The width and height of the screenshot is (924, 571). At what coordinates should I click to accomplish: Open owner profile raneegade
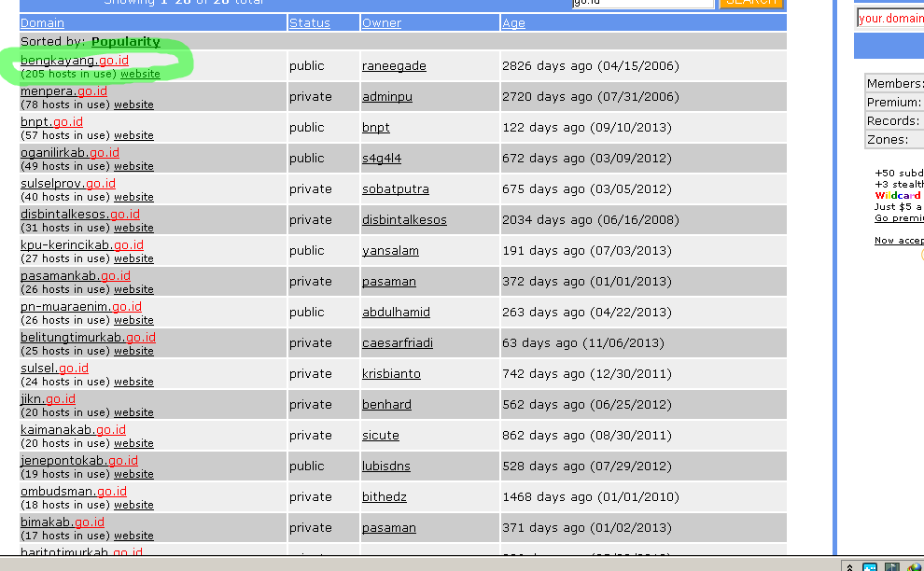pos(394,66)
